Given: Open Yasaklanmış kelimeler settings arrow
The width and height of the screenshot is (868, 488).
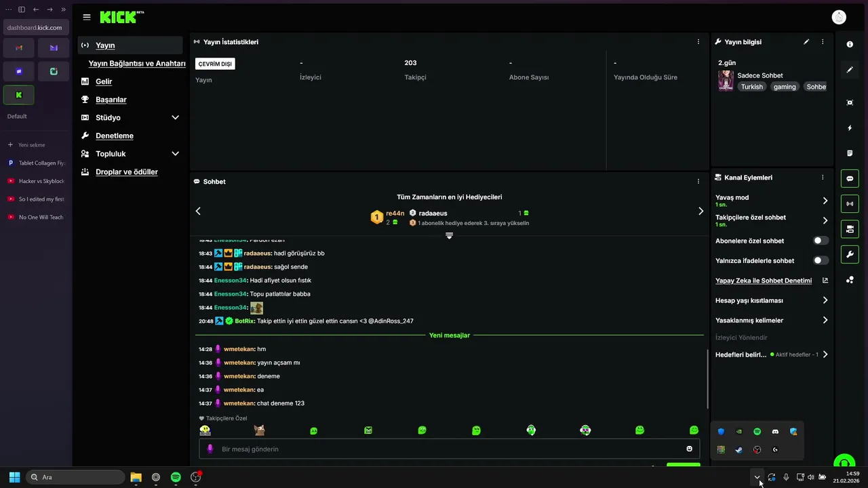Looking at the screenshot, I should tap(825, 320).
